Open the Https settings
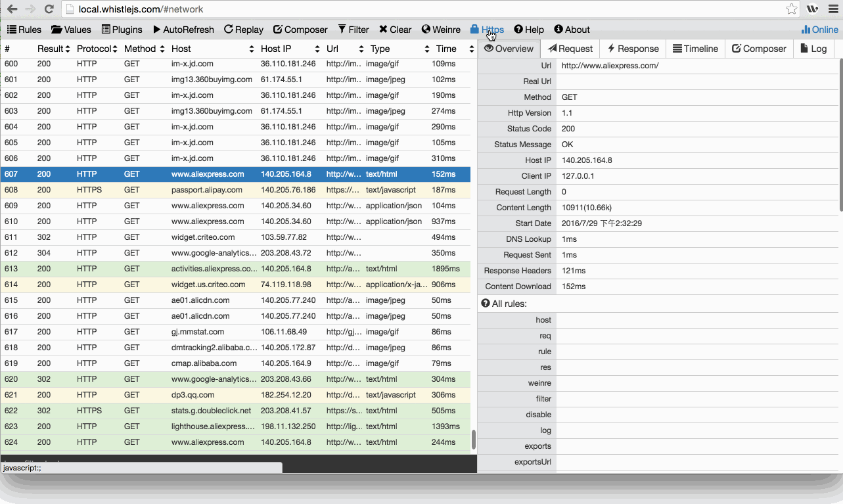 (x=487, y=30)
